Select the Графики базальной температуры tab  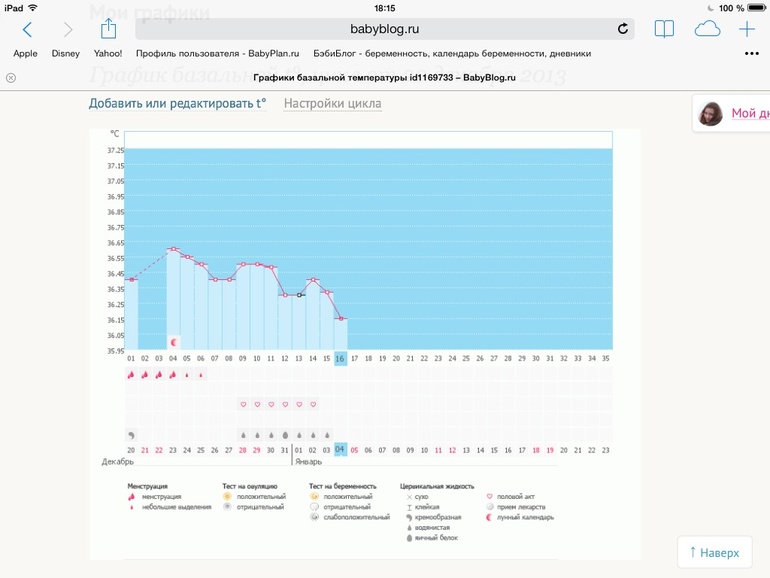coord(385,78)
